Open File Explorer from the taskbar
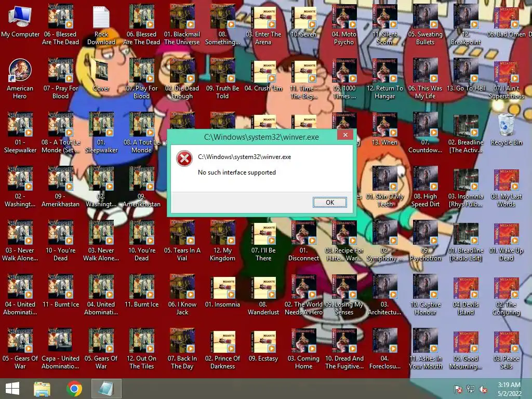 tap(42, 389)
